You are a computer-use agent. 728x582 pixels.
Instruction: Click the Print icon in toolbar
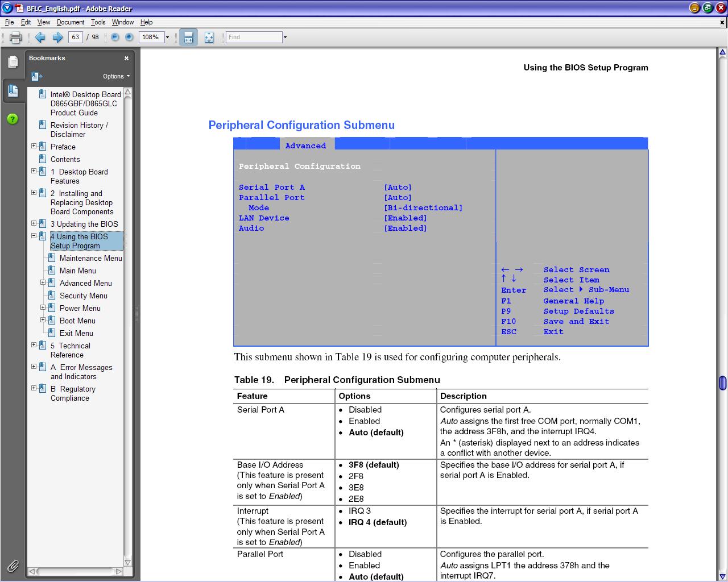pos(15,38)
